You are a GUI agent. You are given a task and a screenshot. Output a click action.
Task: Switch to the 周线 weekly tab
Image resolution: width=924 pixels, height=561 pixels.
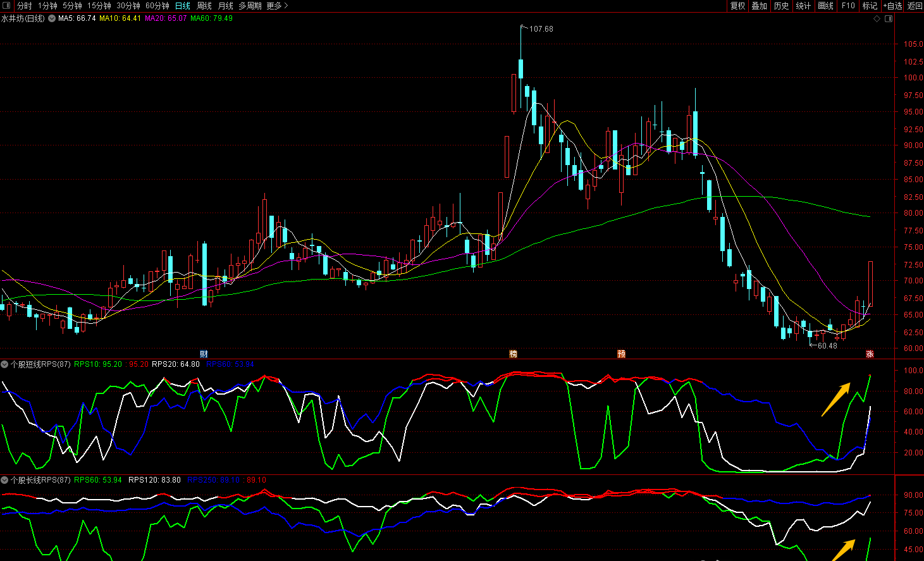(x=204, y=6)
